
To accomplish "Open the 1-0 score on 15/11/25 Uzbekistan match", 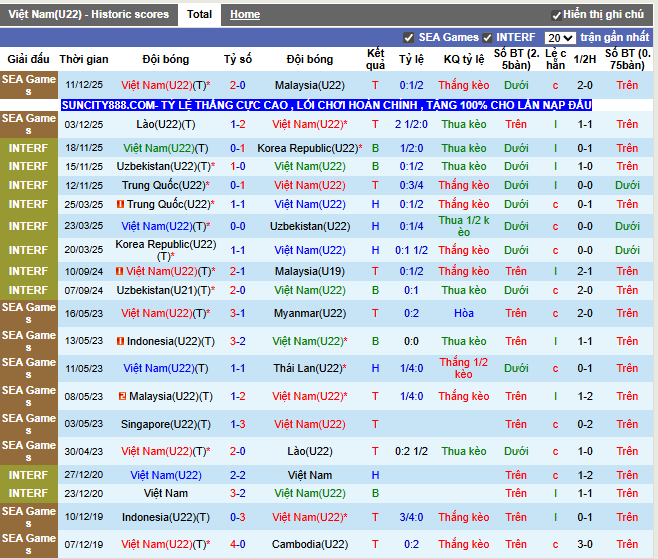I will point(238,166).
